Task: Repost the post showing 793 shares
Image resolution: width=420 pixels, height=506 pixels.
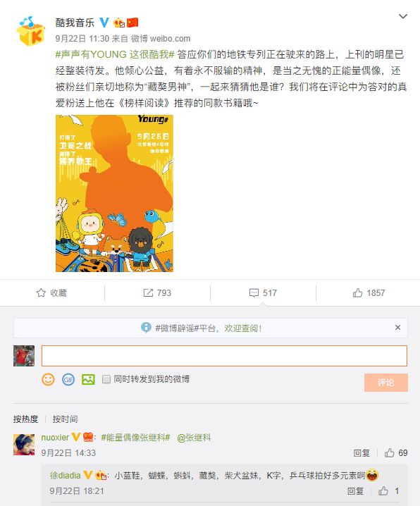Action: [157, 293]
